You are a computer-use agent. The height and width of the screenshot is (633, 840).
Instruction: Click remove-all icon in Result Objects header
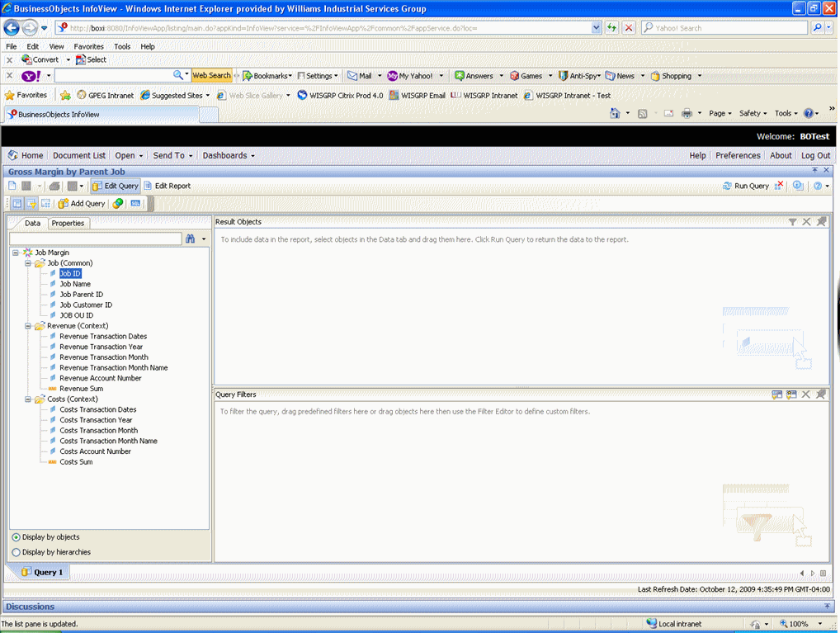point(821,222)
